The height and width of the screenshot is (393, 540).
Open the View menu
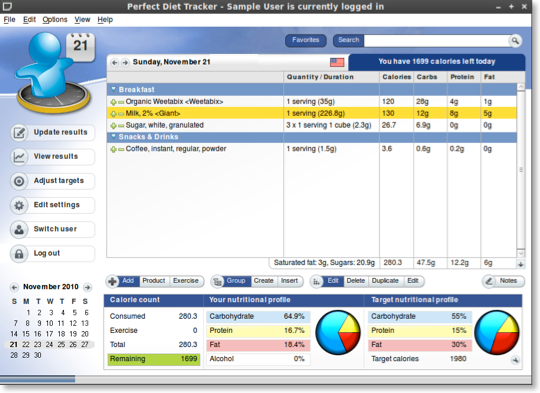click(x=82, y=20)
